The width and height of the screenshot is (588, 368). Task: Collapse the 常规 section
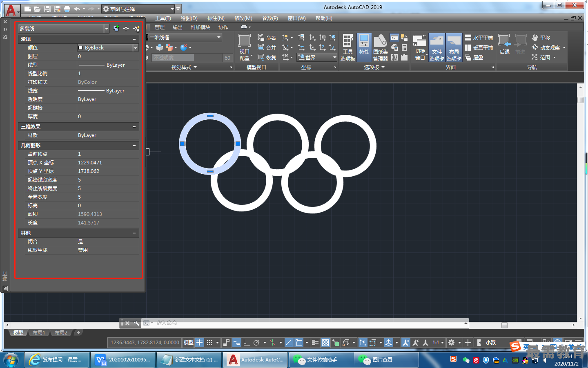[134, 39]
